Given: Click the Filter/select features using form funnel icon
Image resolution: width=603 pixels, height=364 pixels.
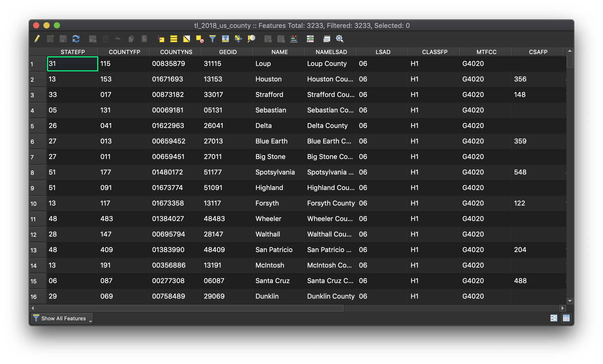Looking at the screenshot, I should tap(213, 39).
